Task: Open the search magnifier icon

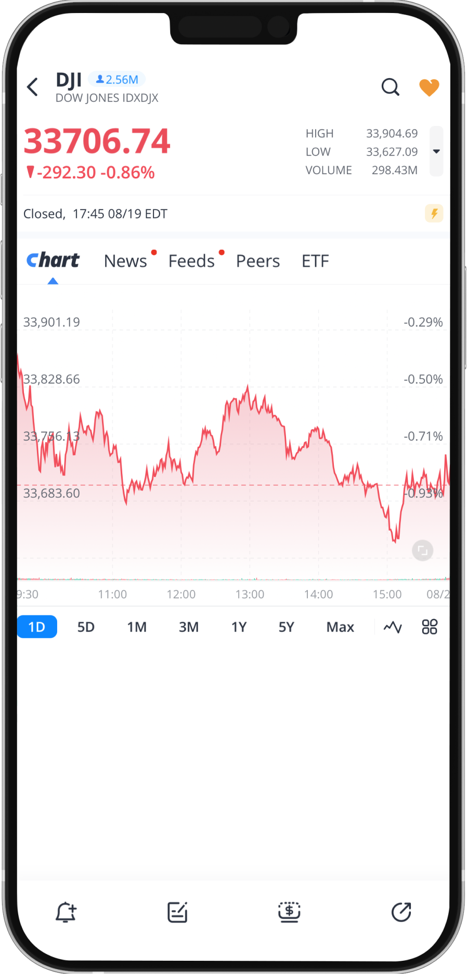Action: (390, 87)
